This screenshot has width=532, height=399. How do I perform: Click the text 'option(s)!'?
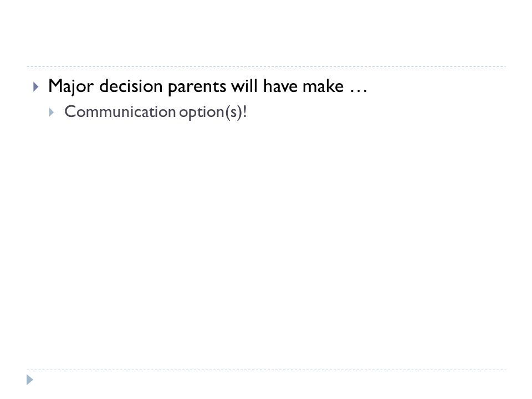(x=213, y=112)
